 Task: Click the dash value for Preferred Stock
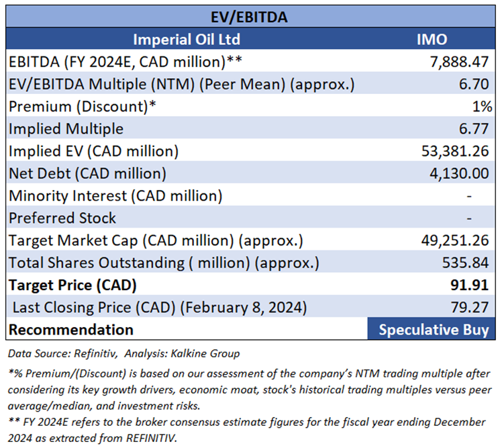(x=469, y=218)
